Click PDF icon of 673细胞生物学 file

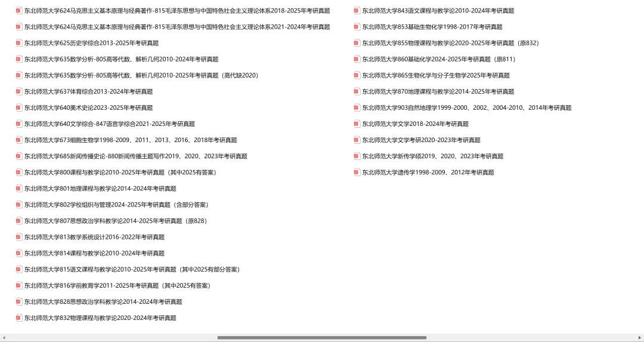(x=19, y=140)
